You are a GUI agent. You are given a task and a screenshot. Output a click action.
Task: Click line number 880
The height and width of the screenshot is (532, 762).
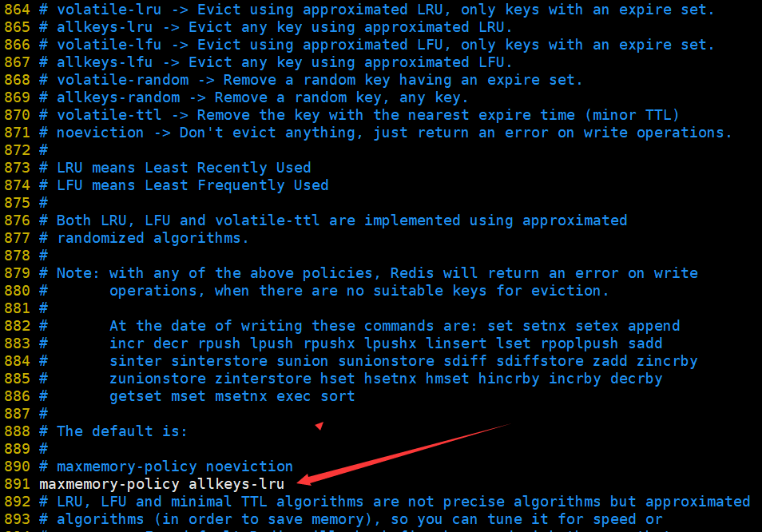point(17,291)
